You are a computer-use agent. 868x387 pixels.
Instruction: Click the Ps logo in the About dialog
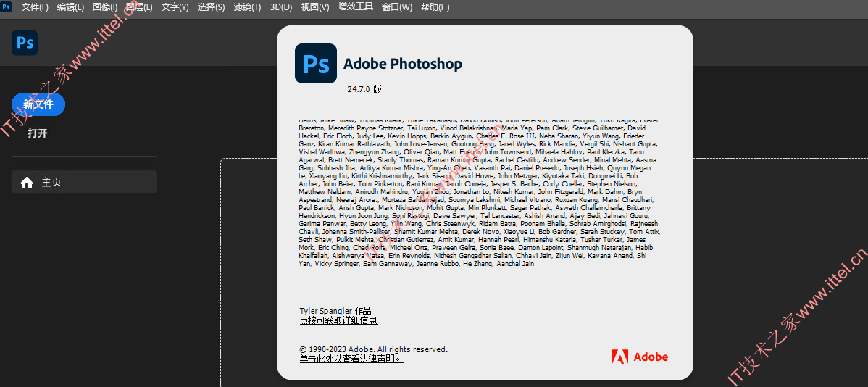pyautogui.click(x=315, y=63)
